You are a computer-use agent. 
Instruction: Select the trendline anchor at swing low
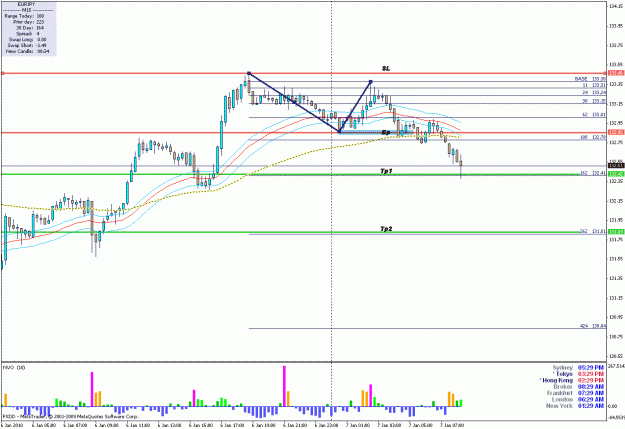tap(340, 131)
